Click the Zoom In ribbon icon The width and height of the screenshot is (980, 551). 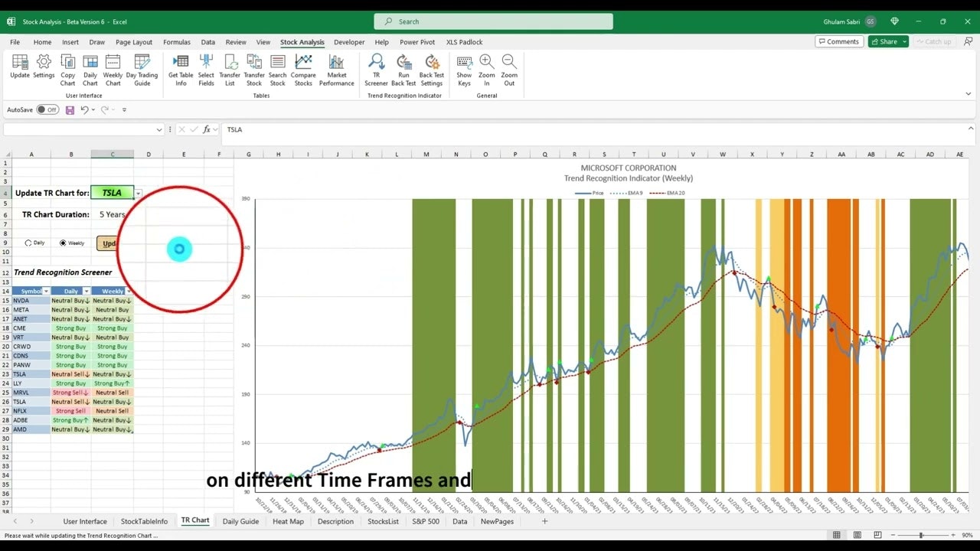coord(486,70)
